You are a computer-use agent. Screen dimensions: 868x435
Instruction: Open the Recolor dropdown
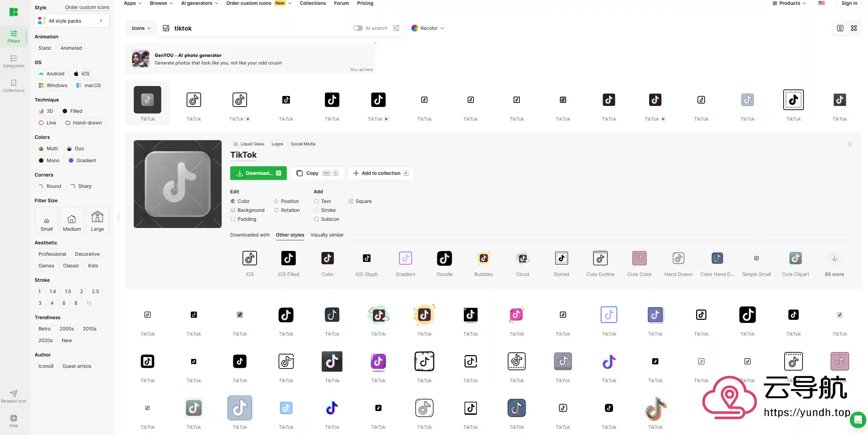point(428,28)
